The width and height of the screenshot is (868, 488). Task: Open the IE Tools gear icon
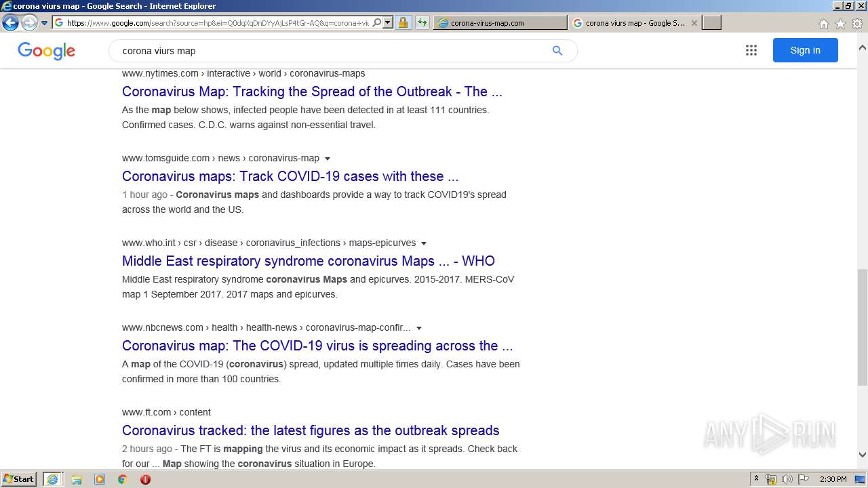pyautogui.click(x=857, y=24)
